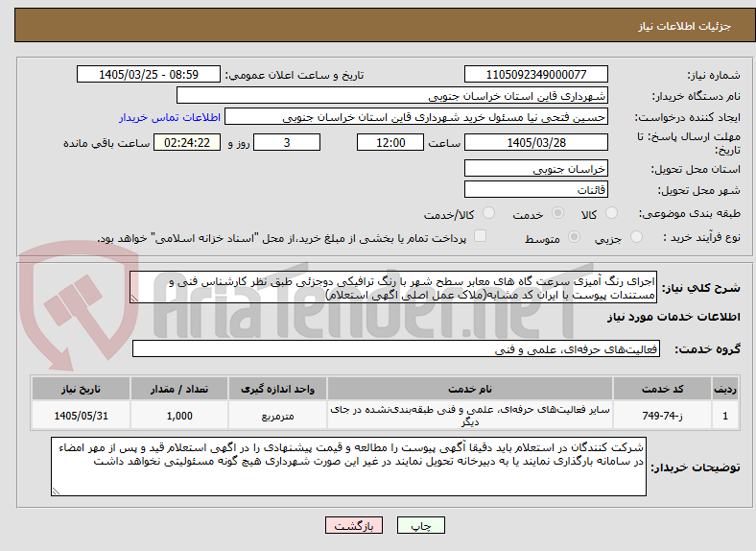Click the delivery city field قائنات

pyautogui.click(x=535, y=189)
